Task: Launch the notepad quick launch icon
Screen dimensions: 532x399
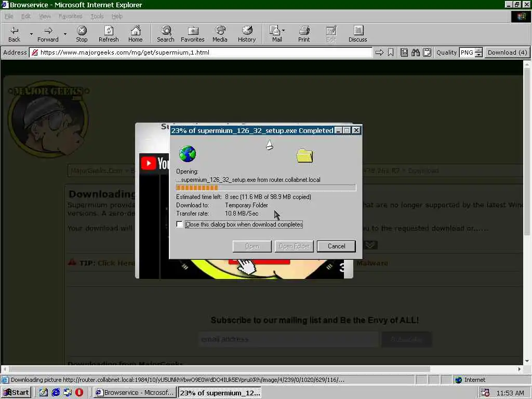Action: click(x=44, y=393)
